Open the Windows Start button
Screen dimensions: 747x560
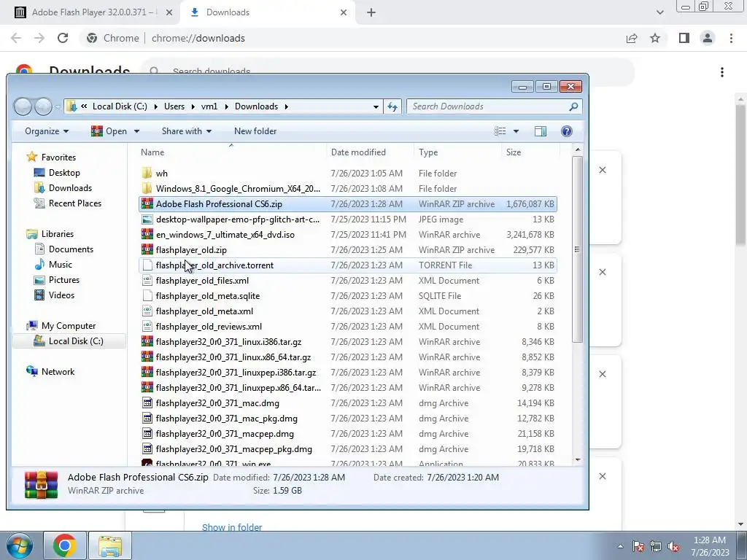(x=19, y=545)
